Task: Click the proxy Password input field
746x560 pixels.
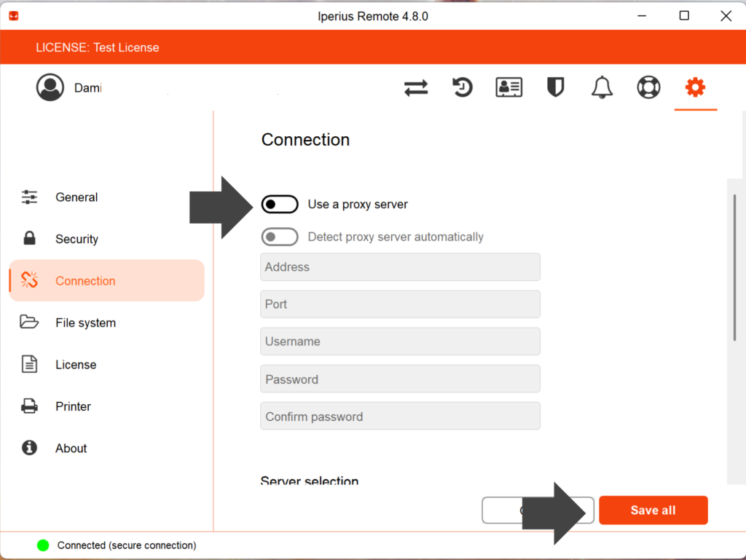Action: (400, 379)
